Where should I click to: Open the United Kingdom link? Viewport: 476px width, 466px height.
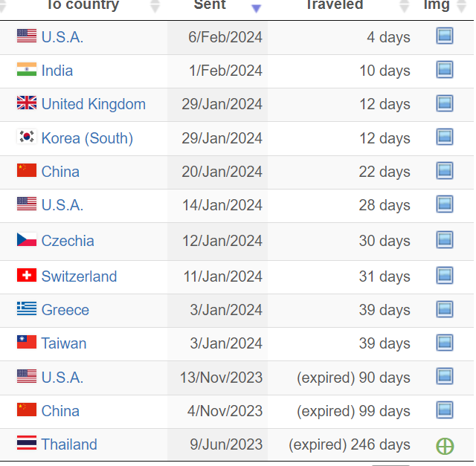click(x=94, y=104)
